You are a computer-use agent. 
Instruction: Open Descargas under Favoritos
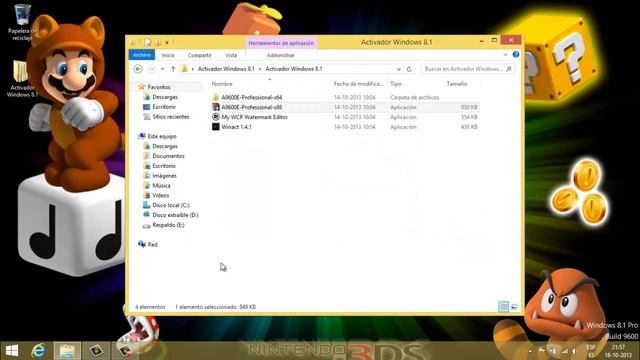click(165, 97)
